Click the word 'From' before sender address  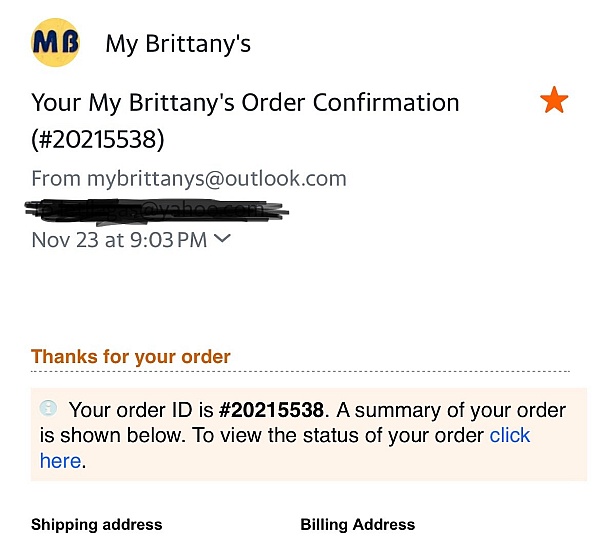click(x=56, y=179)
